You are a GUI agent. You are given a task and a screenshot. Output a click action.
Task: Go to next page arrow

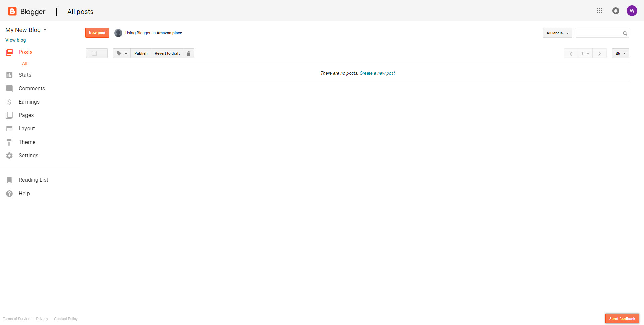[x=599, y=53]
